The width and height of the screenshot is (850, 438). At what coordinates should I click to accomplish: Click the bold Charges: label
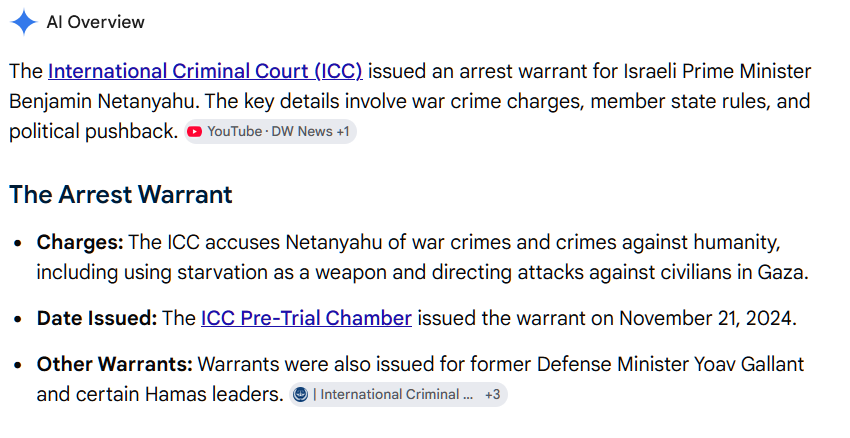[x=80, y=242]
